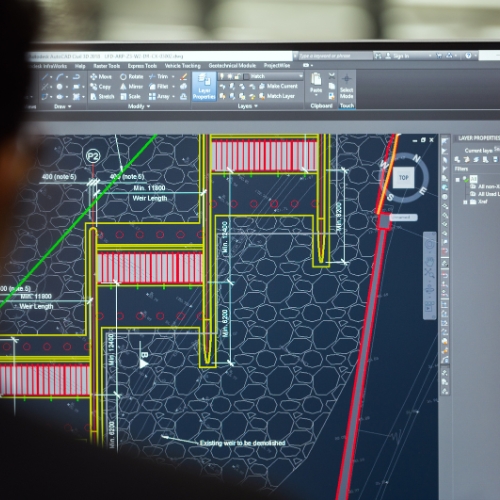Click Make Current layer tool
Screen dimensions: 500x500
(x=278, y=86)
